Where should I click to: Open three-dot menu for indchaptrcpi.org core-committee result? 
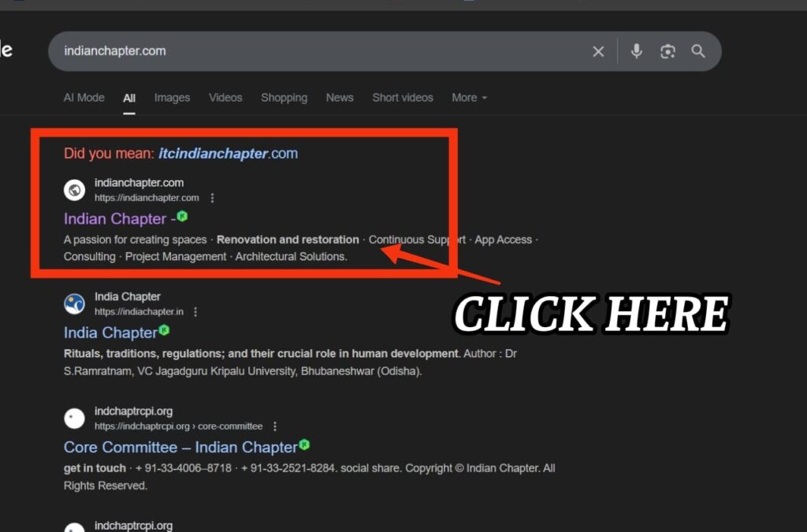(275, 426)
